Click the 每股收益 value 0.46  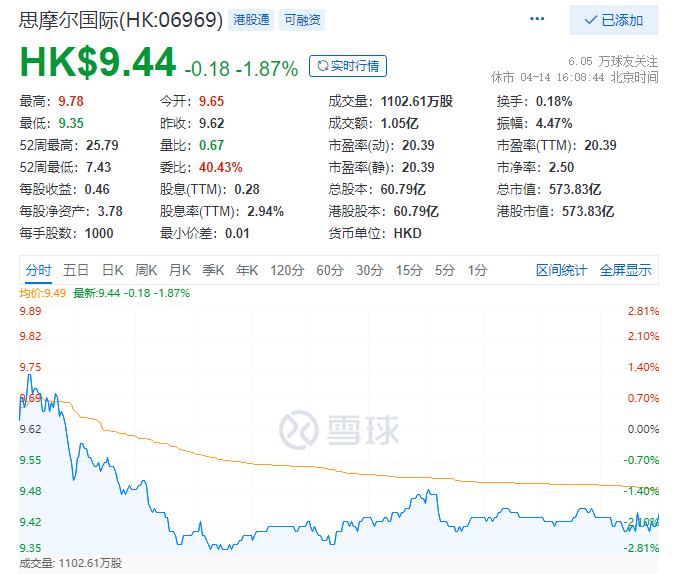pos(97,189)
